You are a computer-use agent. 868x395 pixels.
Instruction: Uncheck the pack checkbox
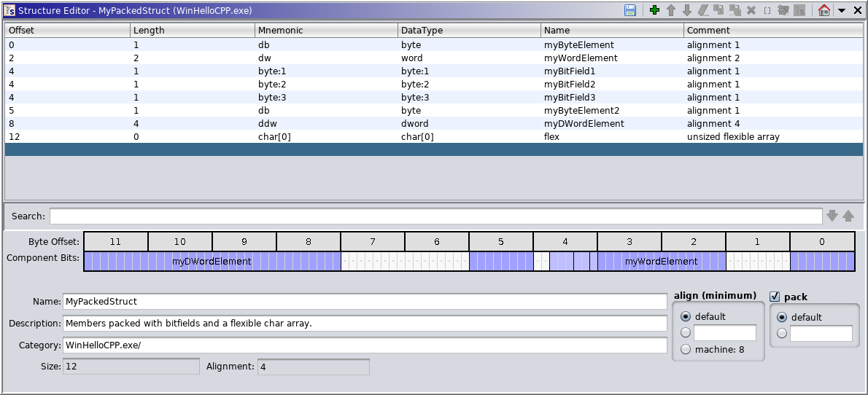pos(775,297)
